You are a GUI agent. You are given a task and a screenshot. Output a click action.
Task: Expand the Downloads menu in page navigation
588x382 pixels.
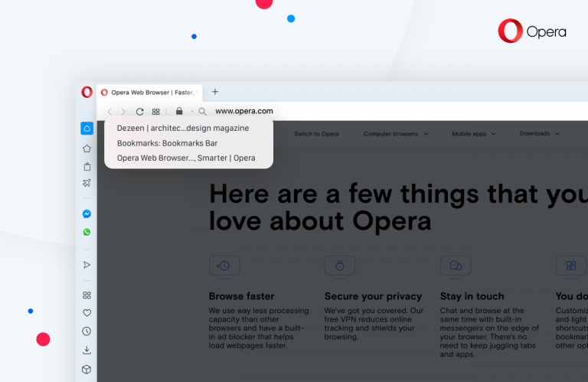click(539, 134)
